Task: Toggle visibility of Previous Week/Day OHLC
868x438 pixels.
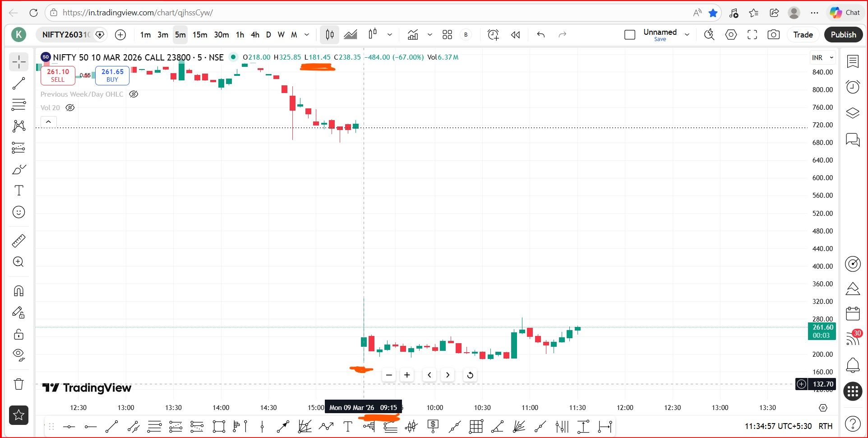Action: [x=134, y=94]
